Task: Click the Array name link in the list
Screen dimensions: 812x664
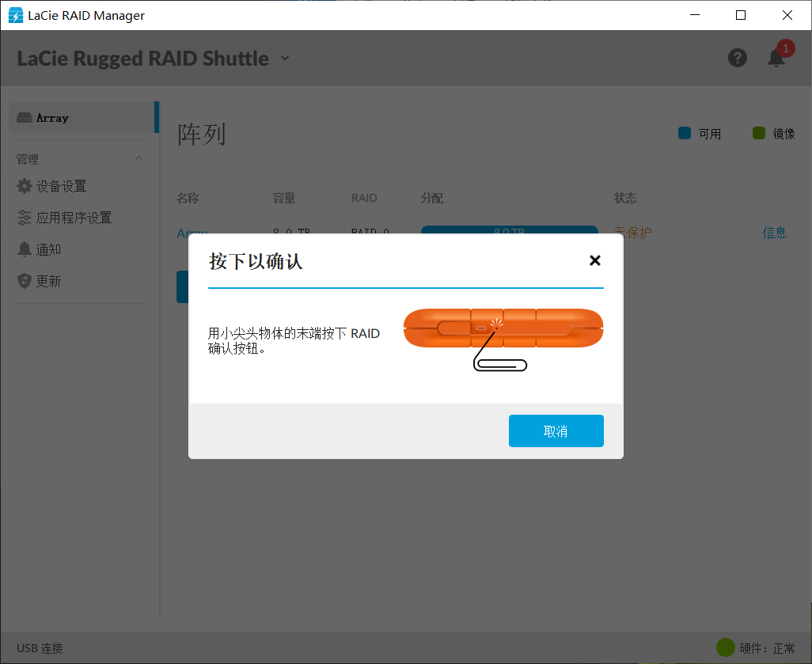Action: tap(191, 232)
